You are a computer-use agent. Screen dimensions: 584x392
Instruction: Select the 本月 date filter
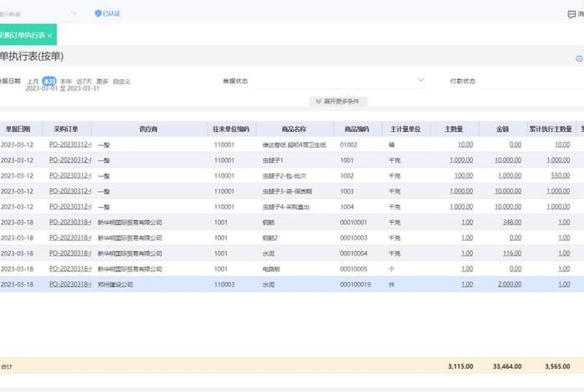[x=49, y=81]
